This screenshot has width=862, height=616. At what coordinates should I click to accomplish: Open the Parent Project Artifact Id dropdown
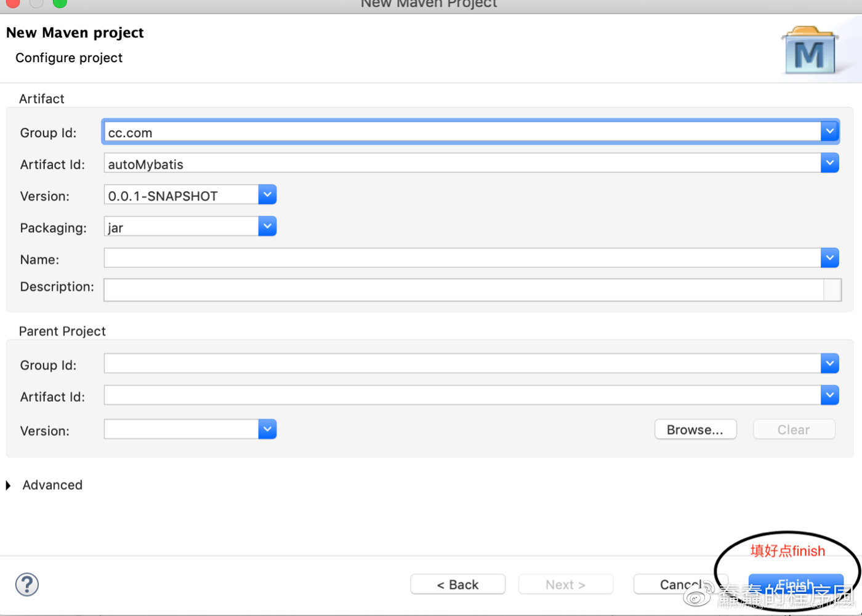830,395
